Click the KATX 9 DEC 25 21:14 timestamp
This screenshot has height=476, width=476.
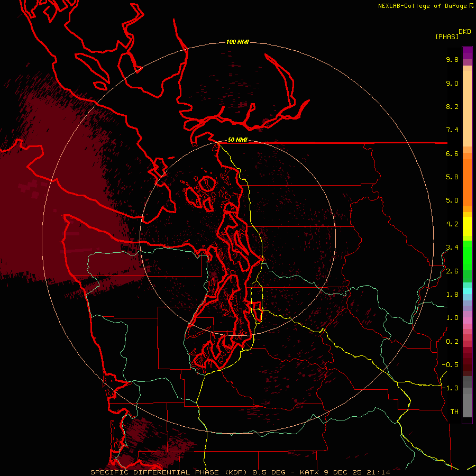pyautogui.click(x=345, y=472)
